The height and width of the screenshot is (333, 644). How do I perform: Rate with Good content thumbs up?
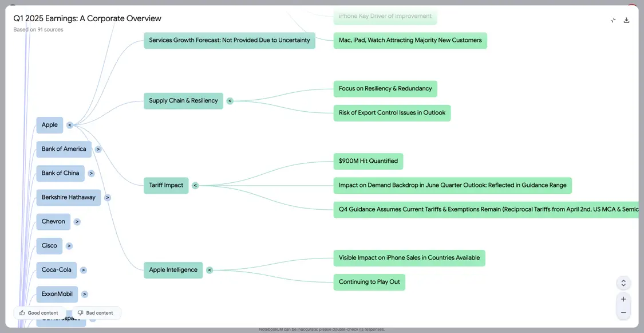[x=39, y=313]
